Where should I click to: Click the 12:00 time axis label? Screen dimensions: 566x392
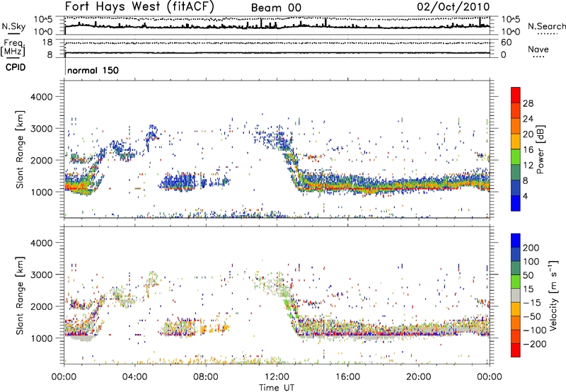(x=277, y=377)
